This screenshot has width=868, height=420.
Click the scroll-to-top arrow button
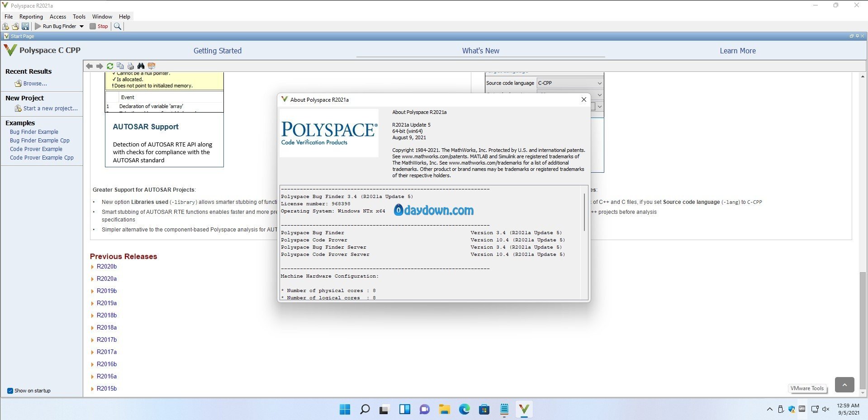[844, 385]
